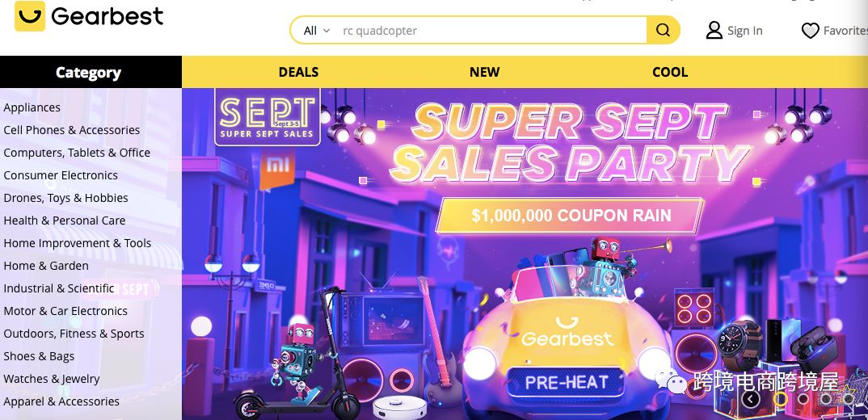Click the Sign In person icon

pyautogui.click(x=714, y=31)
